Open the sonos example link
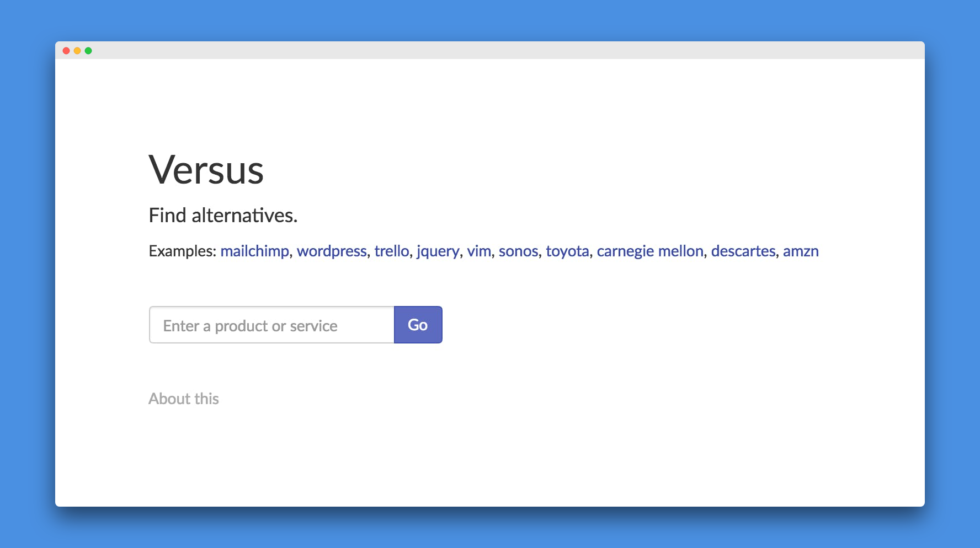 [x=518, y=251]
